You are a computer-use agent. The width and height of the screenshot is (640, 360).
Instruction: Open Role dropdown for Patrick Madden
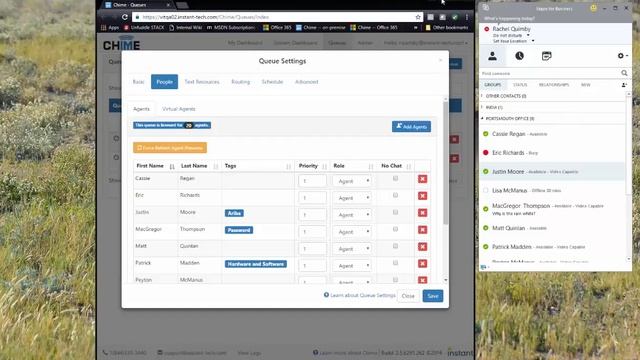pyautogui.click(x=352, y=266)
